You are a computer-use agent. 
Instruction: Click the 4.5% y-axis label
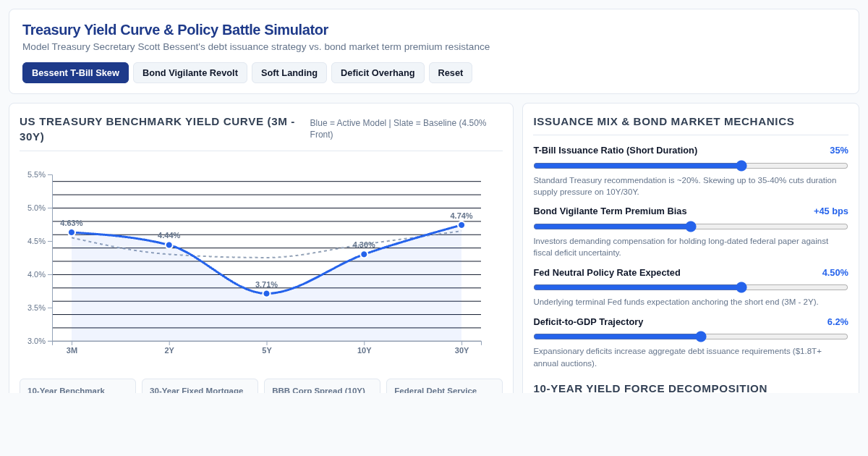click(x=36, y=241)
